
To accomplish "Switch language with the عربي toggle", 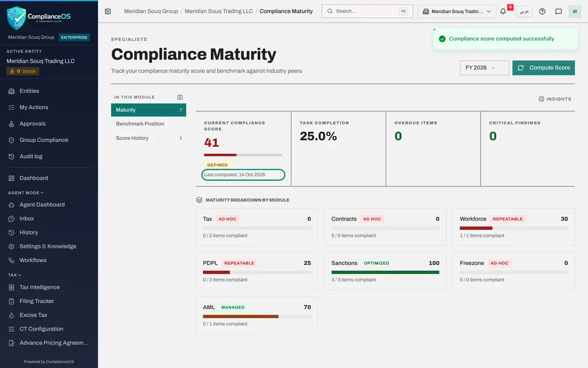I will (x=524, y=11).
